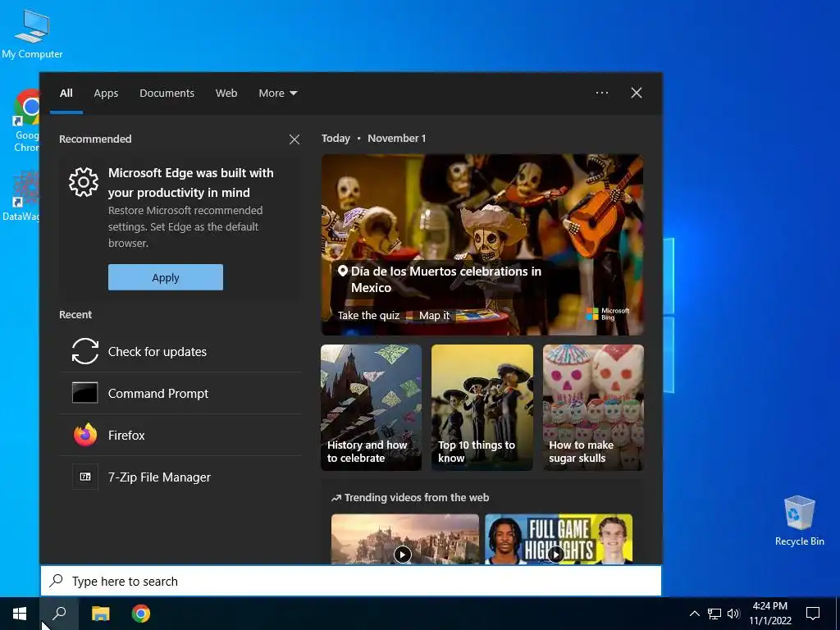Click the gear settings icon in Recommended
The height and width of the screenshot is (630, 840).
tap(84, 182)
